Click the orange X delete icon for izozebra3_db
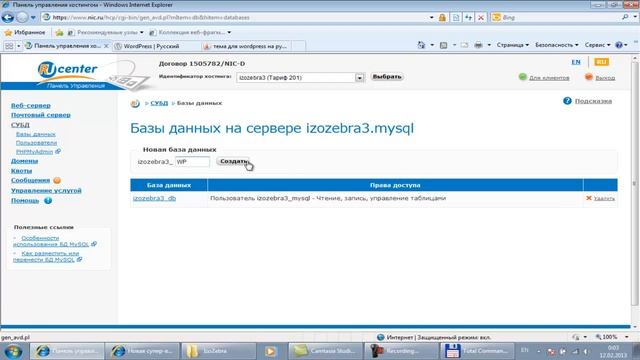The height and width of the screenshot is (360, 640). click(x=589, y=198)
